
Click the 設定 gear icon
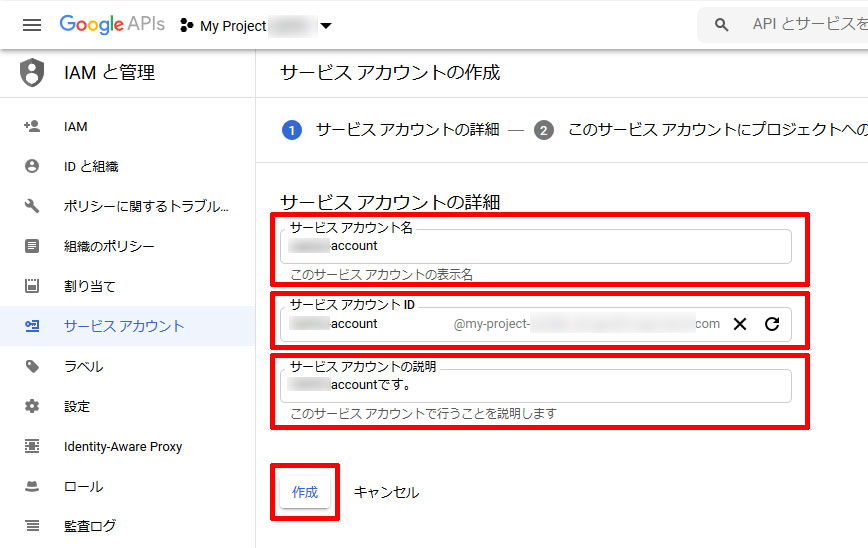[32, 406]
